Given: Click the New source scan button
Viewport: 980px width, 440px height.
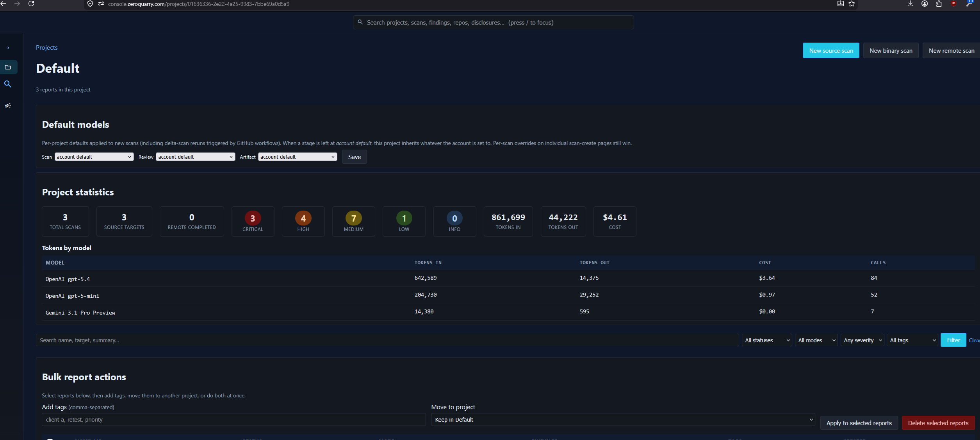Looking at the screenshot, I should pyautogui.click(x=831, y=51).
